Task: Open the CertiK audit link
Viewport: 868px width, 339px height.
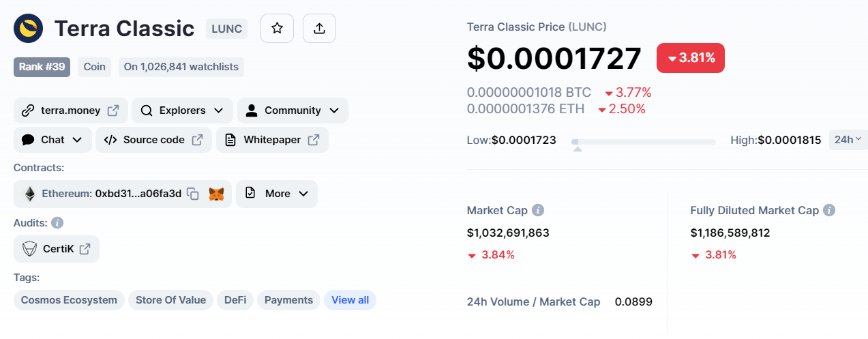Action: pyautogui.click(x=57, y=249)
